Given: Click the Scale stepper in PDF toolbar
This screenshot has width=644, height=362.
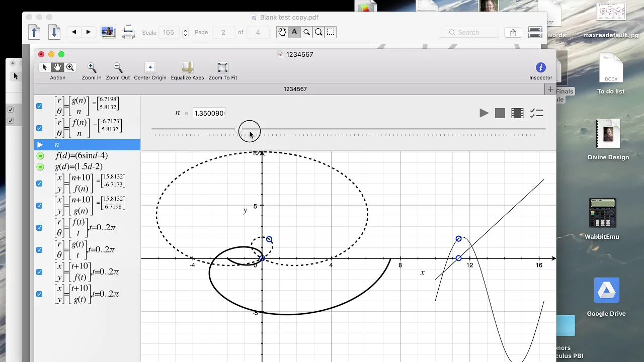Looking at the screenshot, I should [185, 32].
